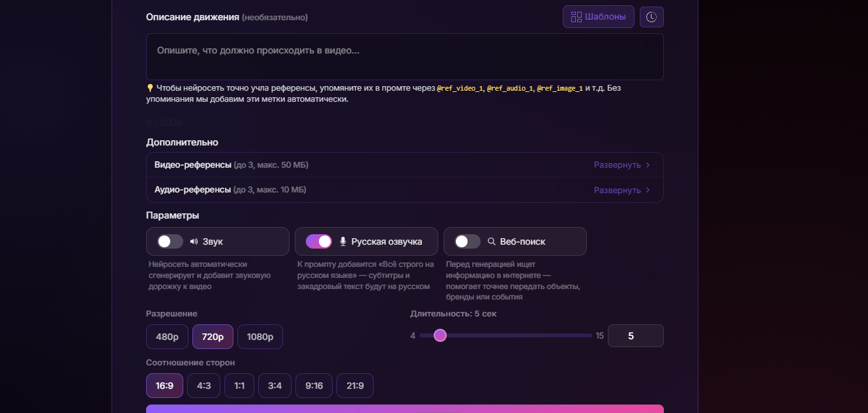
Task: Focus the motion description text area
Action: pos(405,57)
